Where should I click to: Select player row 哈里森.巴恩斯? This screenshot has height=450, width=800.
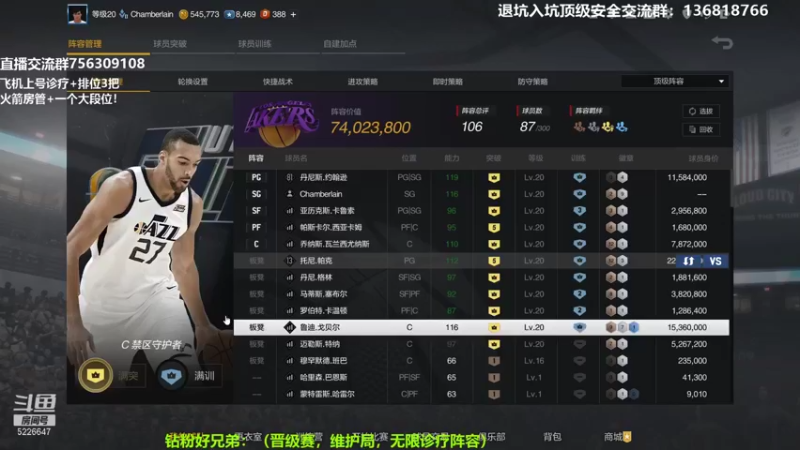click(x=481, y=378)
